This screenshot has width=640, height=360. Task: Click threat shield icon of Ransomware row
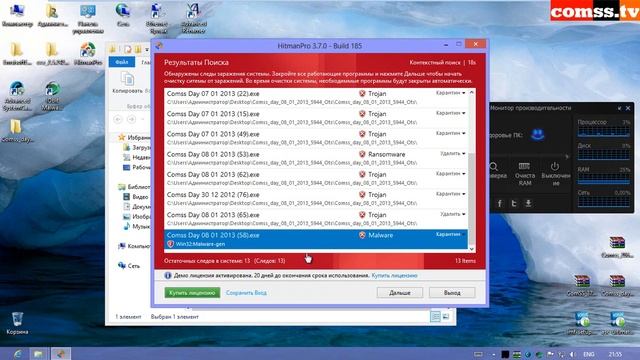click(362, 154)
